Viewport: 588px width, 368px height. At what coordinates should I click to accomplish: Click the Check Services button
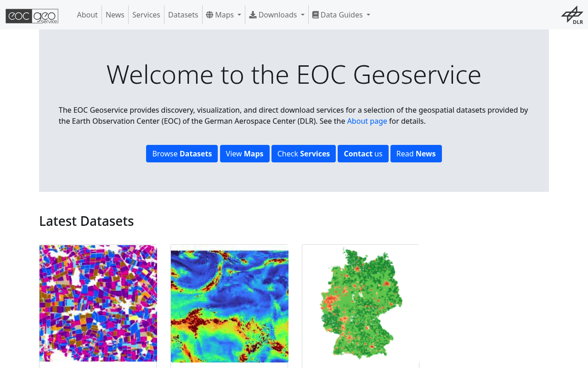click(x=304, y=154)
